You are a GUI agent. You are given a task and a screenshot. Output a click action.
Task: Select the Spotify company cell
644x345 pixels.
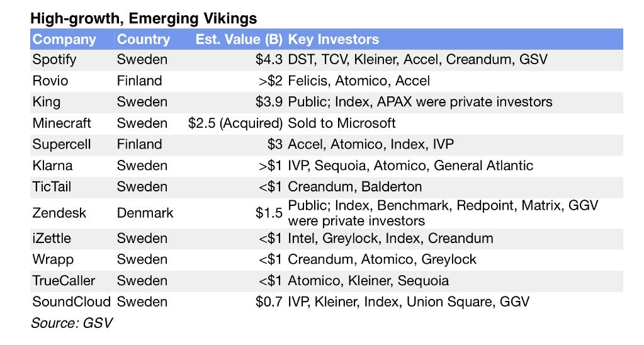coord(54,60)
